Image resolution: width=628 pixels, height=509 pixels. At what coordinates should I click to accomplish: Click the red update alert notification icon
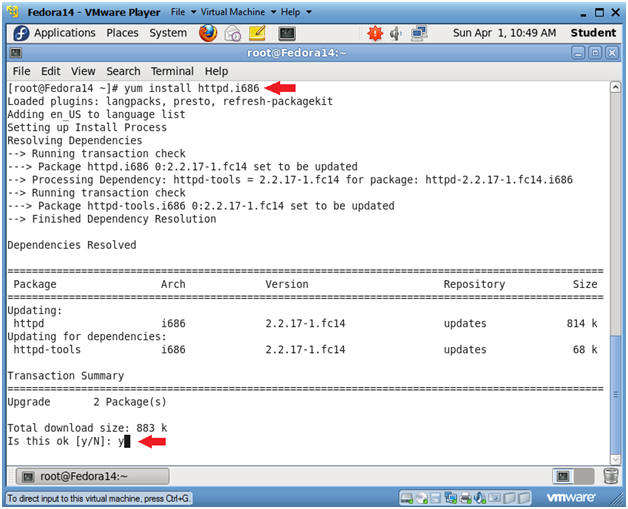pos(375,33)
